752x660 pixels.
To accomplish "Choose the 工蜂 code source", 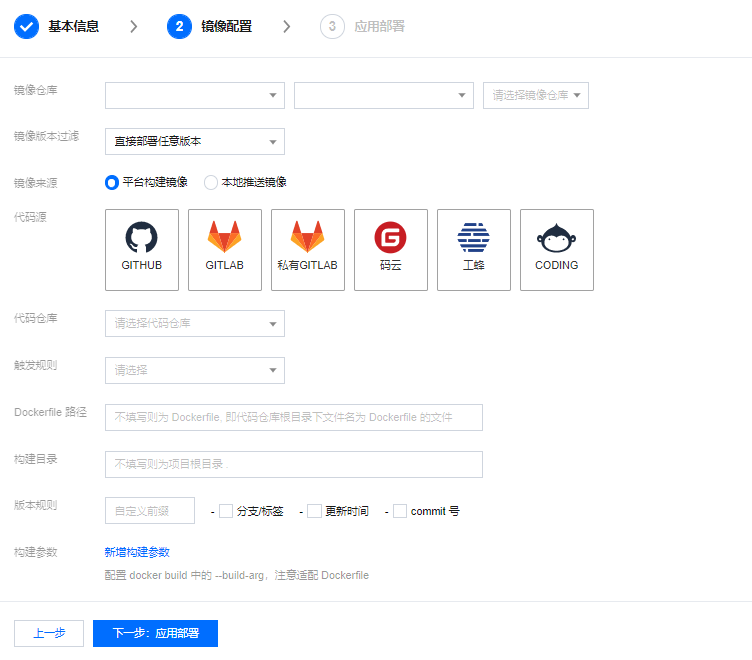I will point(474,250).
